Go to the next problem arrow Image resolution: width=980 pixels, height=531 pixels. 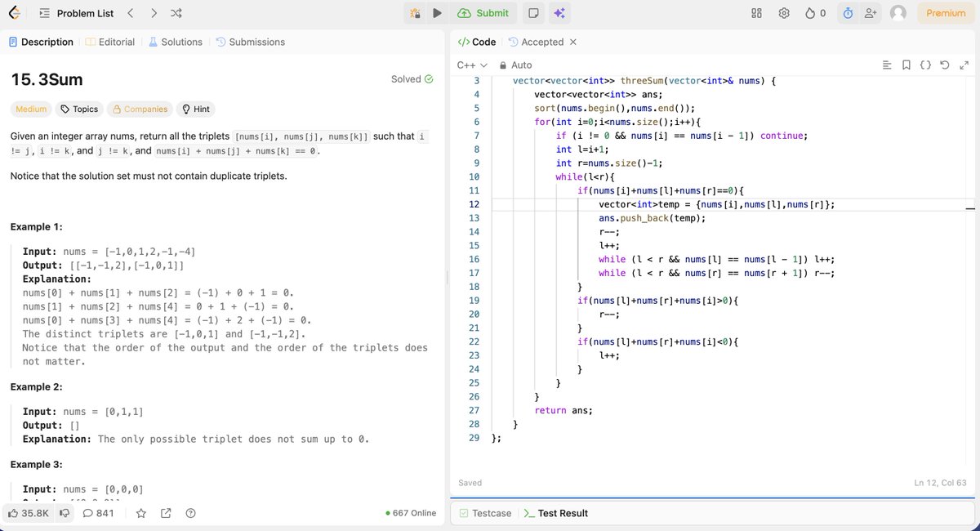click(x=154, y=13)
